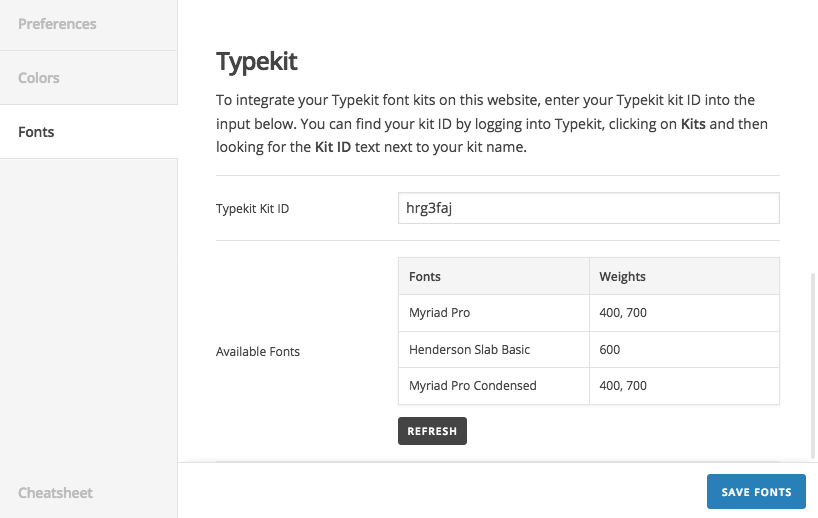Open the Cheatsheet link in sidebar
Viewport: 818px width, 518px height.
[55, 492]
